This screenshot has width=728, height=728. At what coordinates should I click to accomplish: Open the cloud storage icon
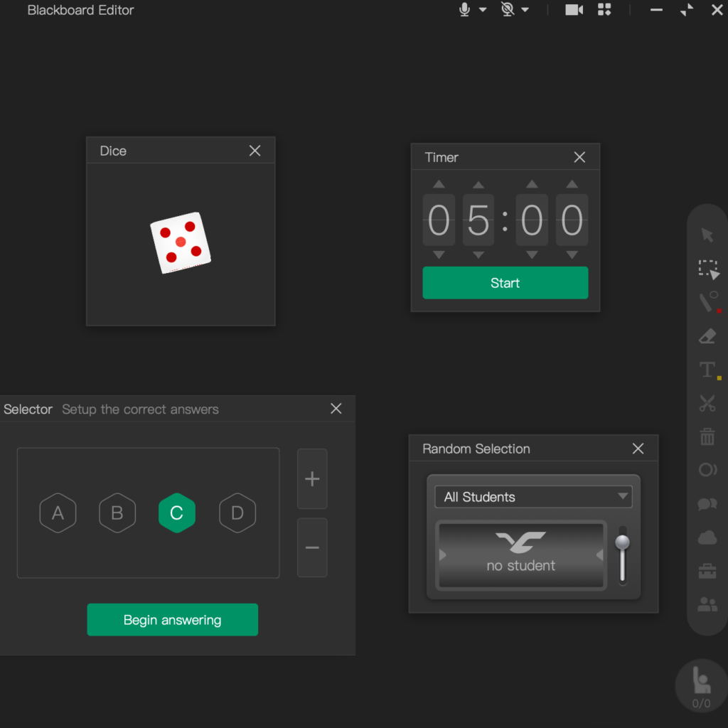(707, 538)
